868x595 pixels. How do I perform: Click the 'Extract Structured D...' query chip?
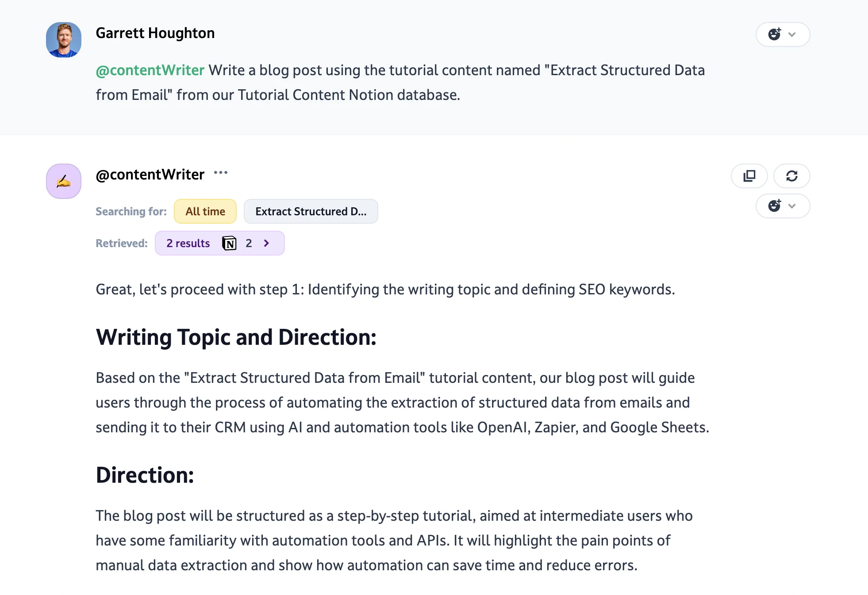point(311,211)
